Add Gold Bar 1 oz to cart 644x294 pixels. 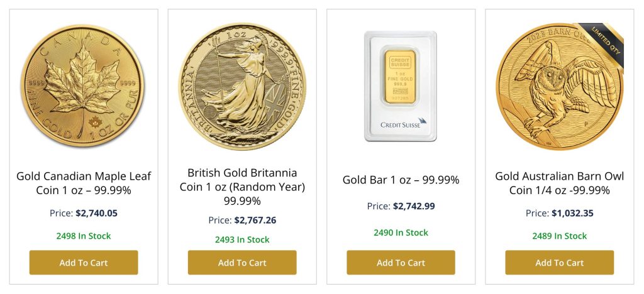click(x=401, y=263)
